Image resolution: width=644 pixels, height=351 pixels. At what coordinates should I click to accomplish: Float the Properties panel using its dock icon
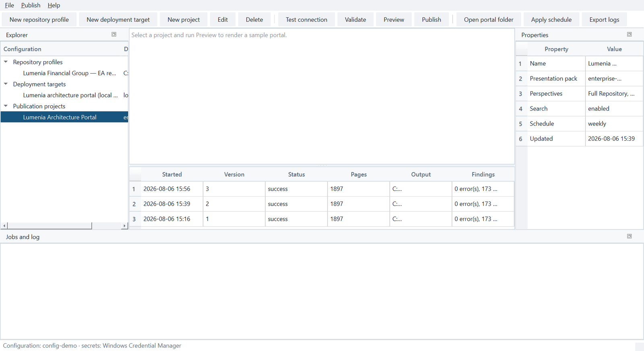pyautogui.click(x=630, y=35)
